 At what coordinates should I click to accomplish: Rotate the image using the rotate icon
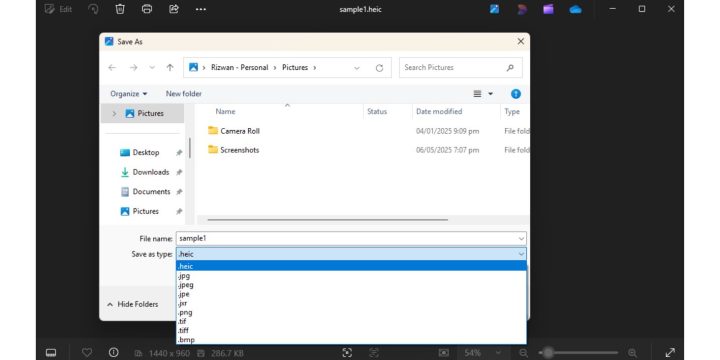(93, 9)
